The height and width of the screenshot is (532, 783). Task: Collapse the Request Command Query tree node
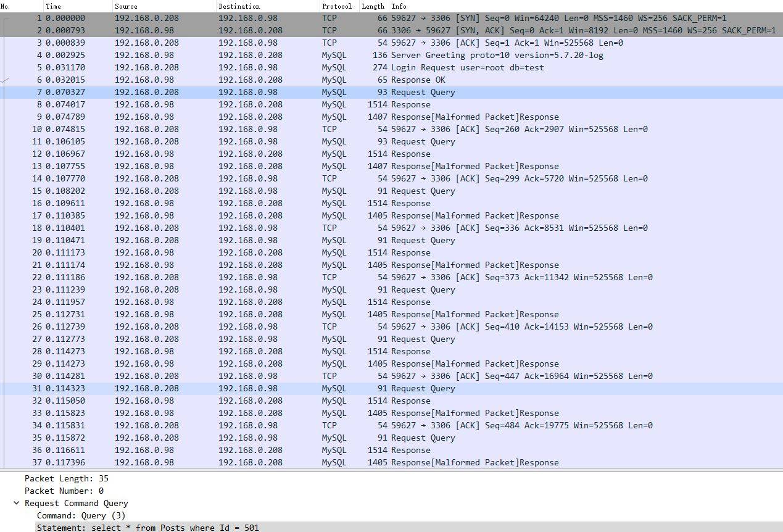pos(17,503)
